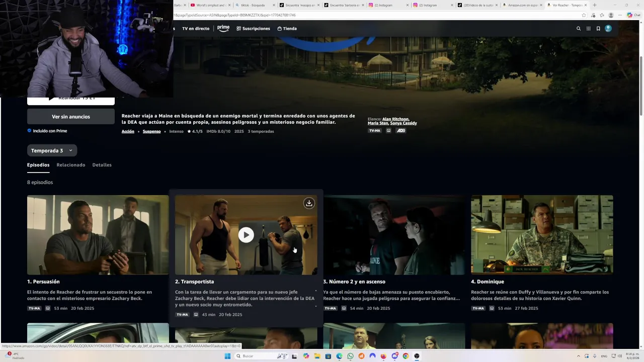Show hidden system tray icons

point(579,356)
